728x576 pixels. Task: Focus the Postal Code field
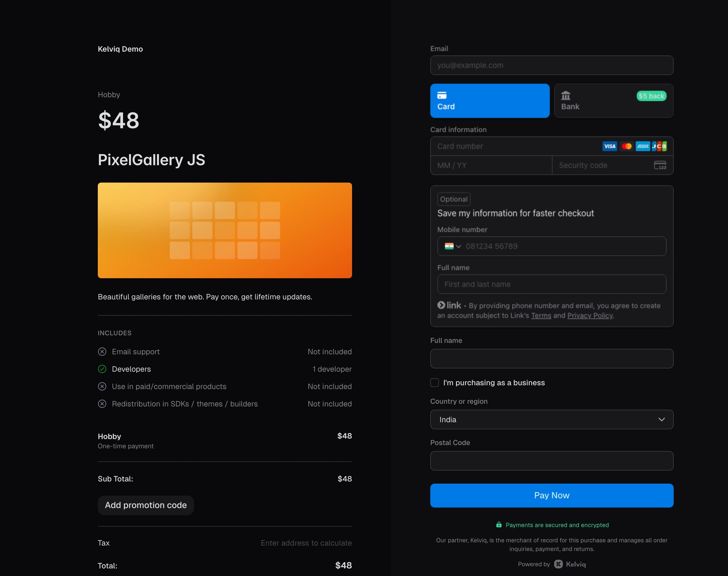click(552, 461)
